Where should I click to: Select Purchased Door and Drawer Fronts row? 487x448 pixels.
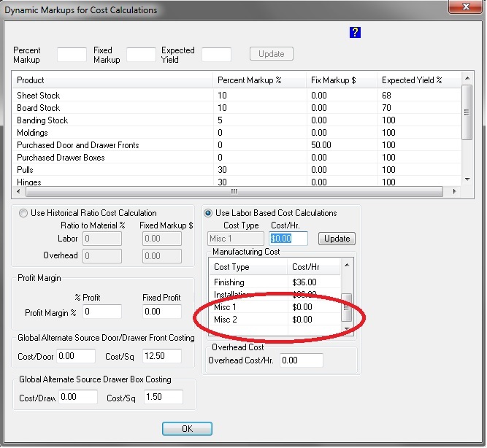[x=78, y=145]
